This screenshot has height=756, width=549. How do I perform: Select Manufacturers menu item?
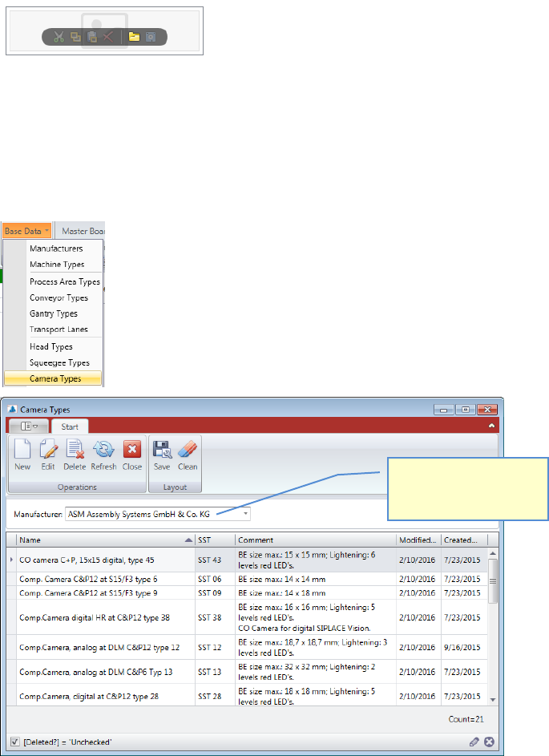[56, 249]
